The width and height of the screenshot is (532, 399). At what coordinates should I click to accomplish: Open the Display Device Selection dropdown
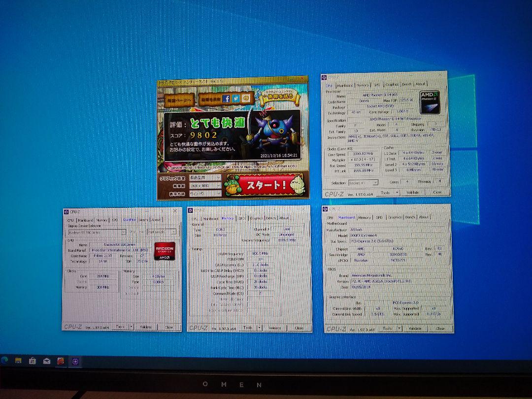pyautogui.click(x=97, y=233)
